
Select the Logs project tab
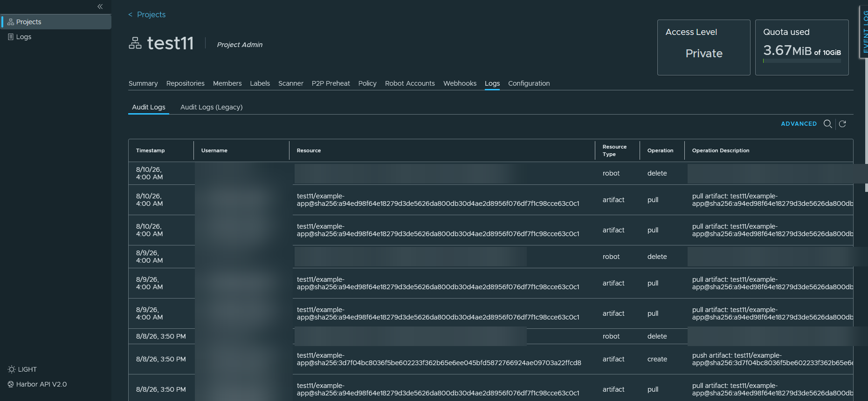pos(492,83)
